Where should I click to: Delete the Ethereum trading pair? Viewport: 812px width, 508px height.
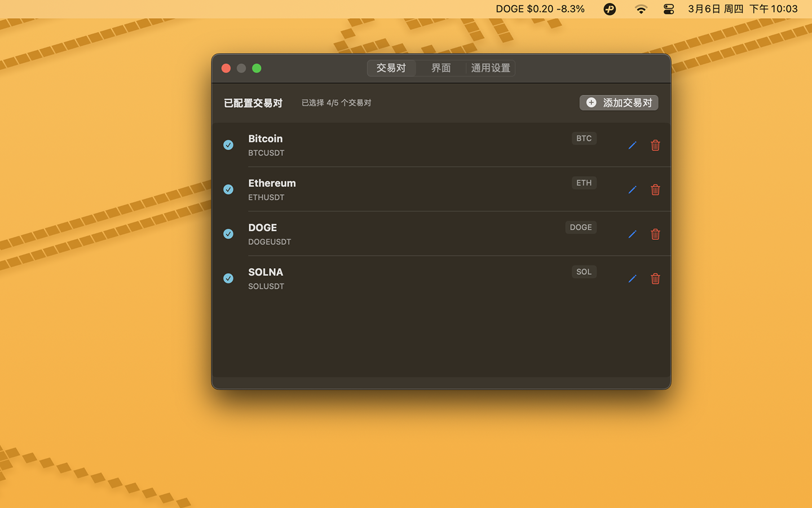point(655,190)
